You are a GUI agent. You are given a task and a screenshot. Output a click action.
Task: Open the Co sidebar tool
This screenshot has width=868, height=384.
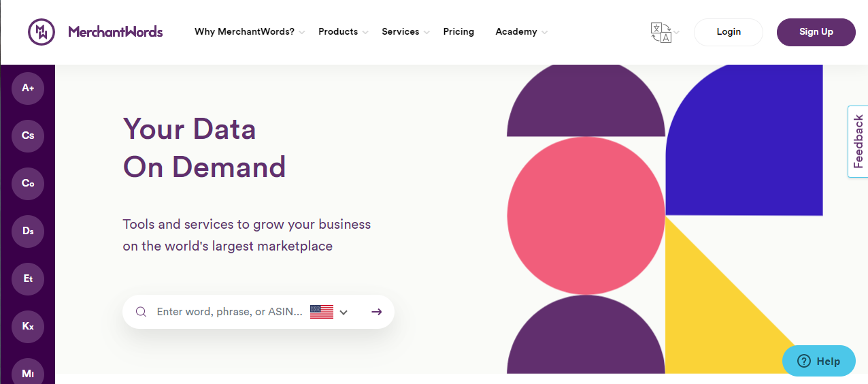pos(28,183)
